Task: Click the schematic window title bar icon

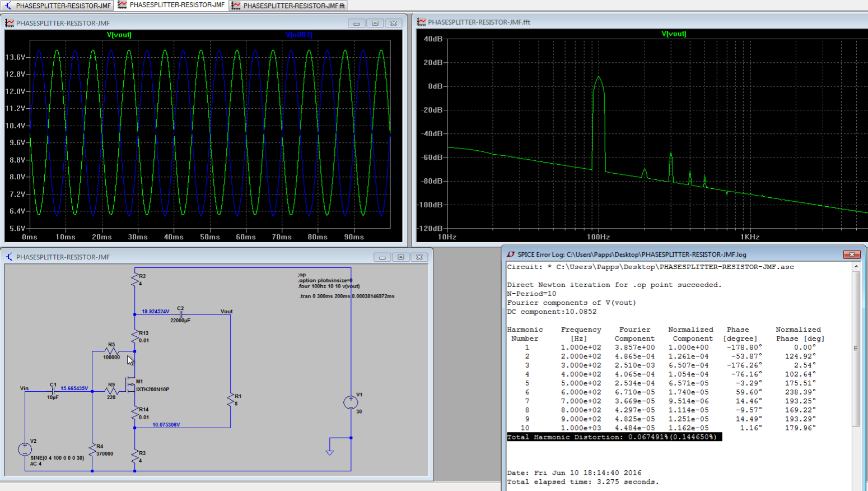Action: click(10, 257)
